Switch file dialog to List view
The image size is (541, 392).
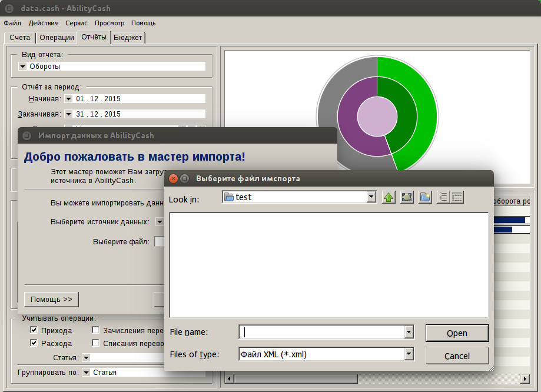click(x=443, y=197)
